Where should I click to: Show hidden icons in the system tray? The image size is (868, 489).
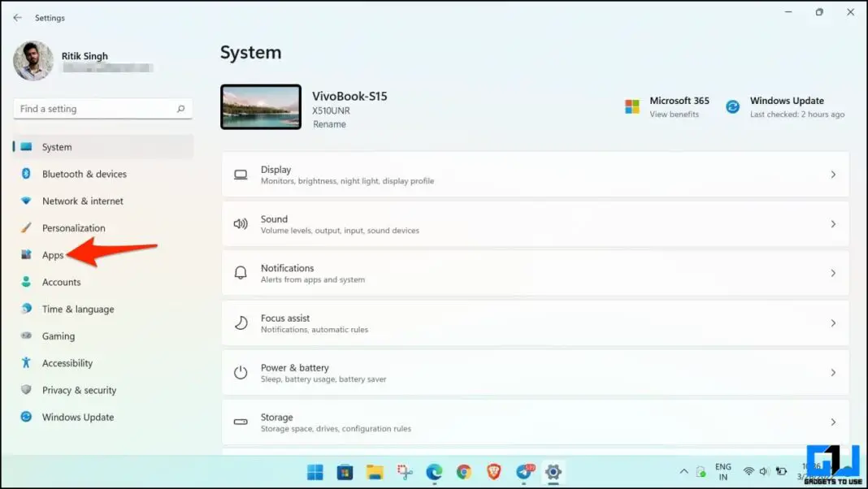tap(684, 471)
